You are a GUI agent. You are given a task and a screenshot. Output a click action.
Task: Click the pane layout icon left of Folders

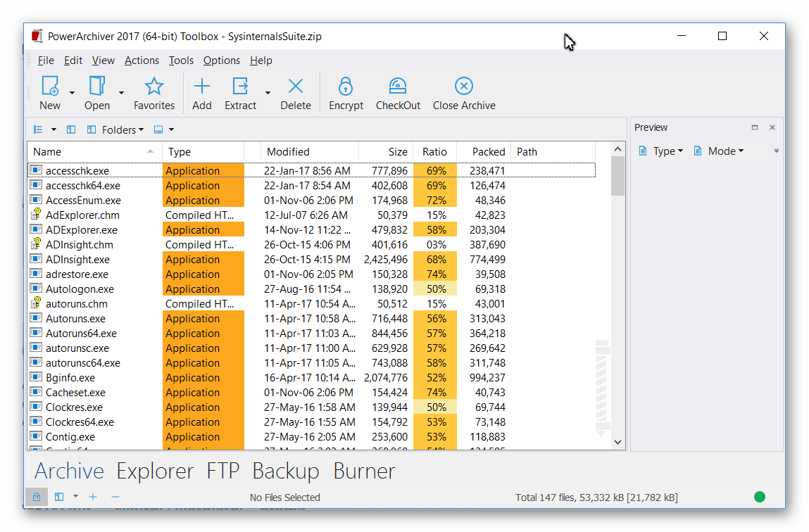click(x=71, y=129)
